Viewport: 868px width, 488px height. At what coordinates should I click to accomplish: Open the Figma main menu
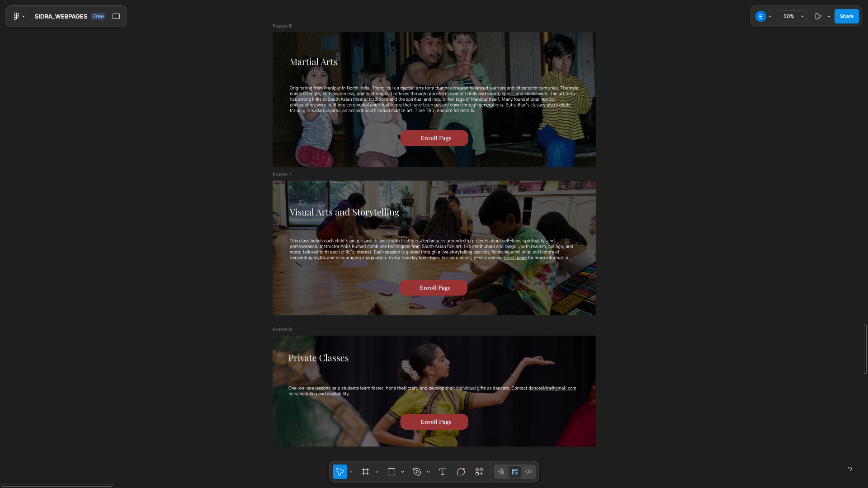[18, 16]
